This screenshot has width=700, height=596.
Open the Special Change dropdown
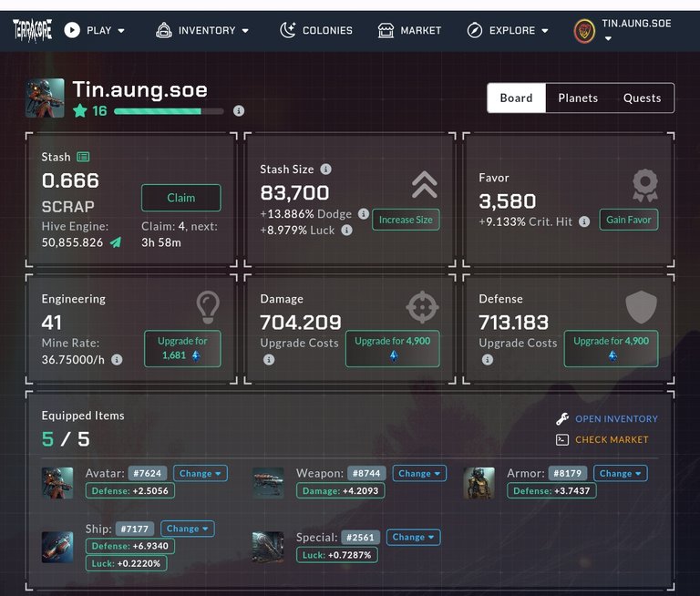click(413, 537)
